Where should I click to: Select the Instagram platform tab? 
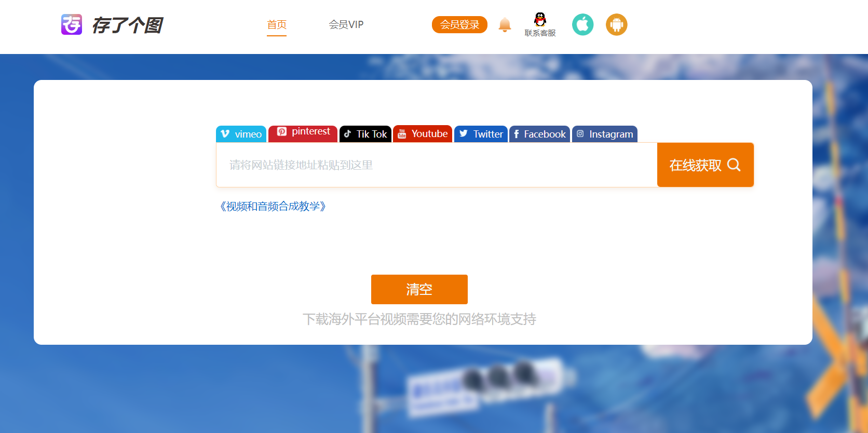click(605, 134)
